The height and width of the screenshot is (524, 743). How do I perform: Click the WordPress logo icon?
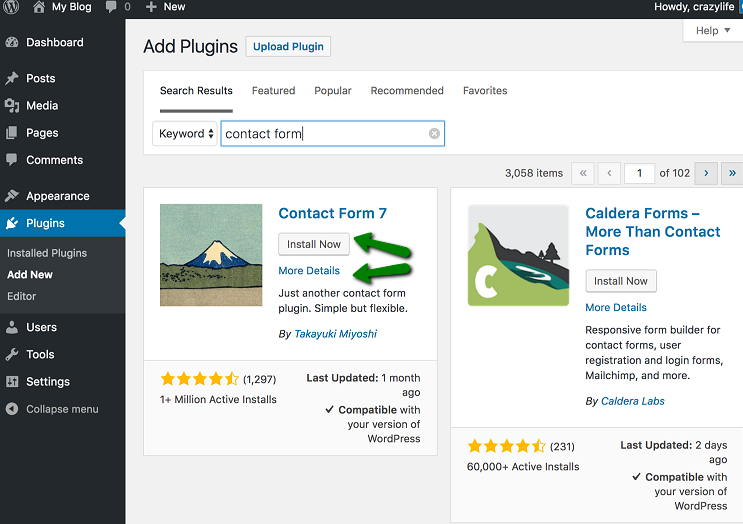point(11,7)
